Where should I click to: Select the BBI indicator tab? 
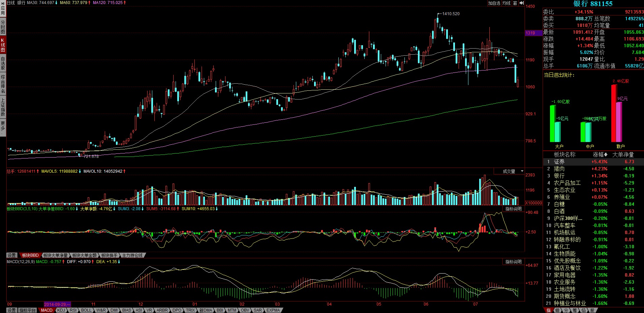click(220, 310)
